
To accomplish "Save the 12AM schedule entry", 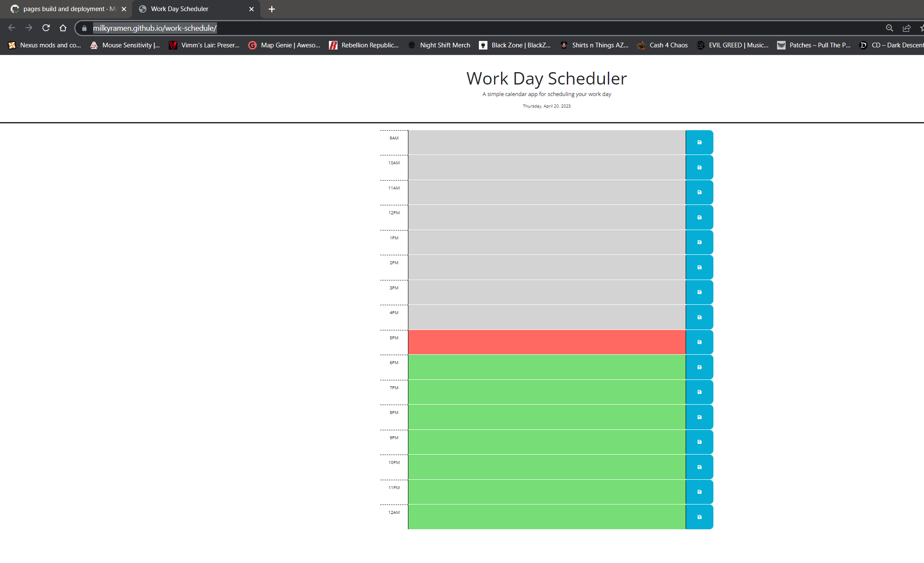I will [699, 517].
